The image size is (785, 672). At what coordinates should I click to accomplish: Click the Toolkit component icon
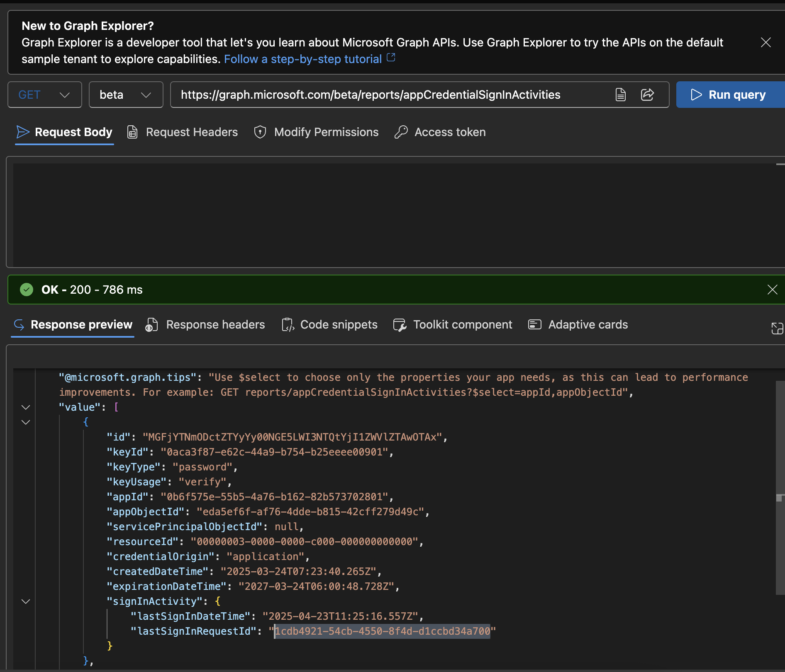[x=400, y=324]
